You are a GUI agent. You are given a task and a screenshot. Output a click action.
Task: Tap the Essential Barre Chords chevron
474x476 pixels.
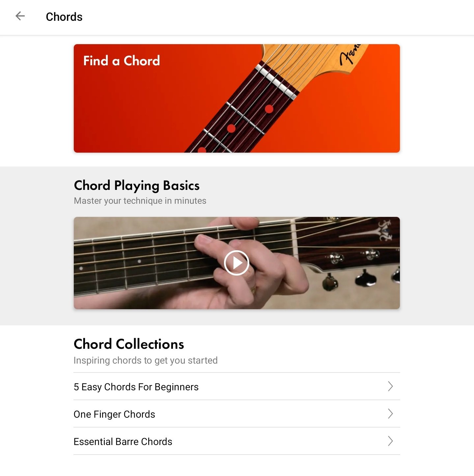point(390,441)
